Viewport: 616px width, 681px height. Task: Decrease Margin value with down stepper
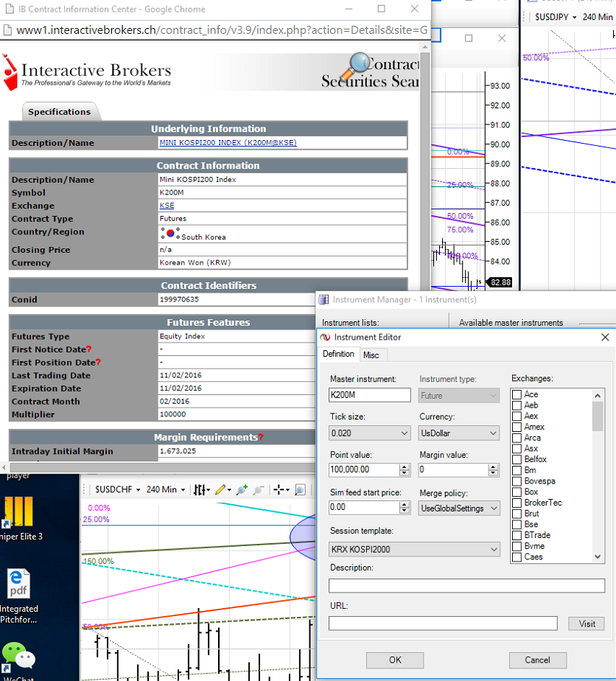(493, 473)
